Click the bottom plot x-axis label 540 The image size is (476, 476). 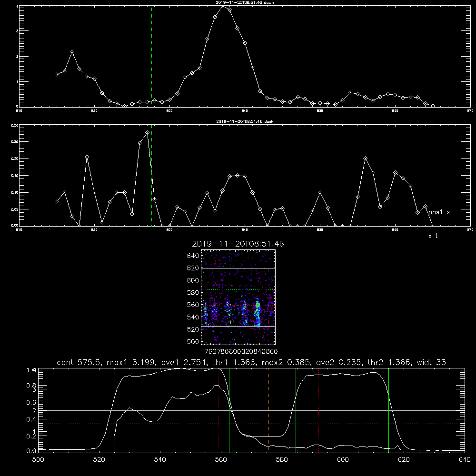pos(160,460)
